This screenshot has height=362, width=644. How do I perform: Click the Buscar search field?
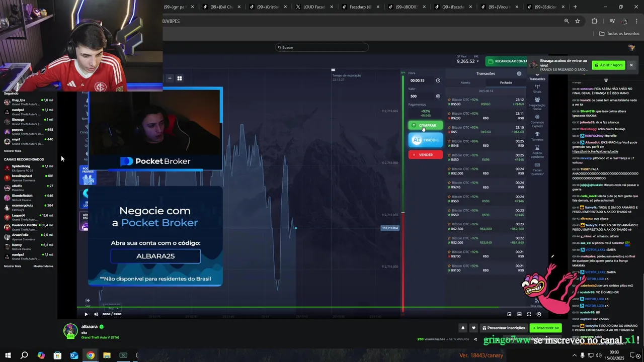[322, 47]
